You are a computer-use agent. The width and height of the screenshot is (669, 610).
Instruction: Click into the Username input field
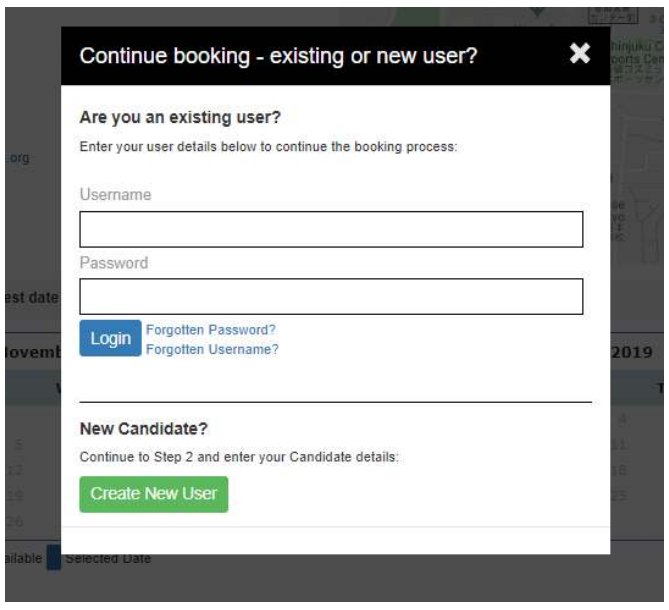click(x=331, y=229)
